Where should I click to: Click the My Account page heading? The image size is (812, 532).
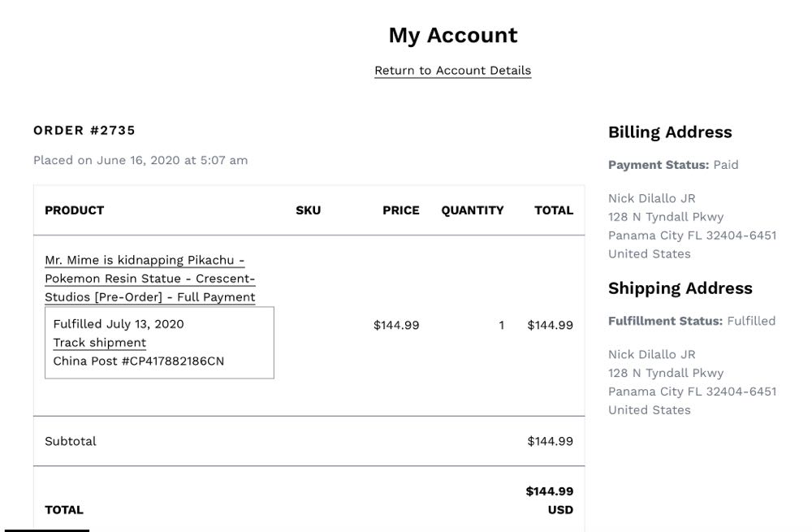pos(452,36)
